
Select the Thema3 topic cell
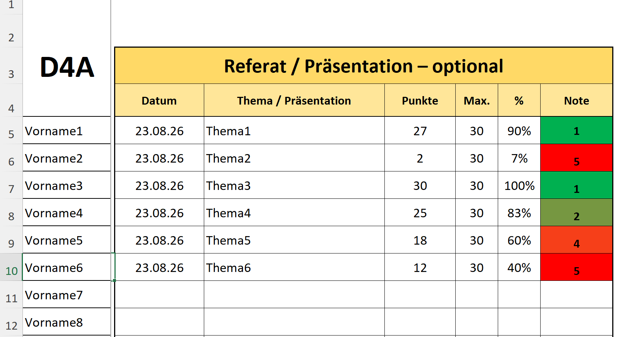[x=294, y=185]
